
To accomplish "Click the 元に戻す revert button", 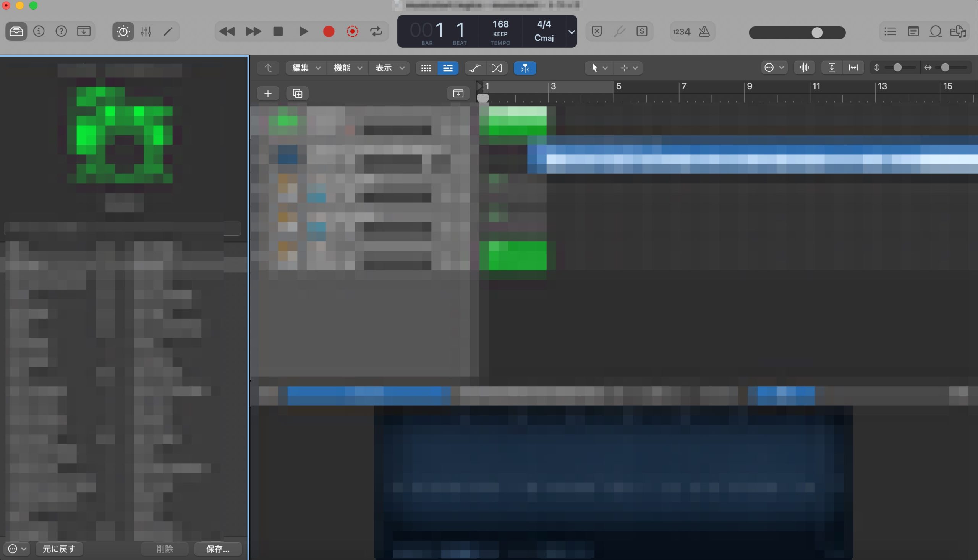I will coord(59,549).
